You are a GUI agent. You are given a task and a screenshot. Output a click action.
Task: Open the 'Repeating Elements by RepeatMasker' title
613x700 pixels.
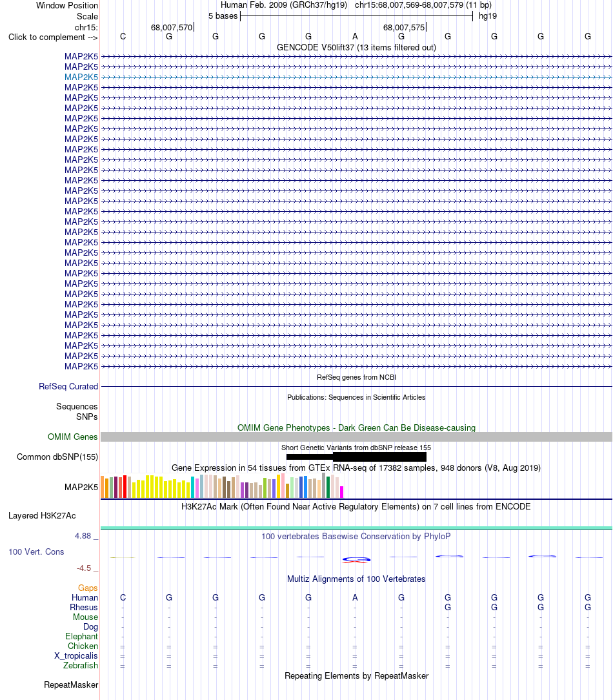(356, 676)
